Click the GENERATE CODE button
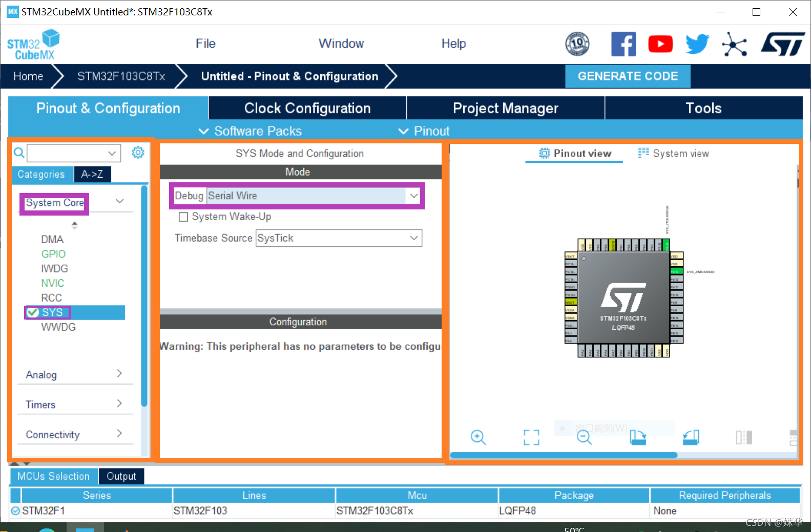811x532 pixels. (628, 76)
